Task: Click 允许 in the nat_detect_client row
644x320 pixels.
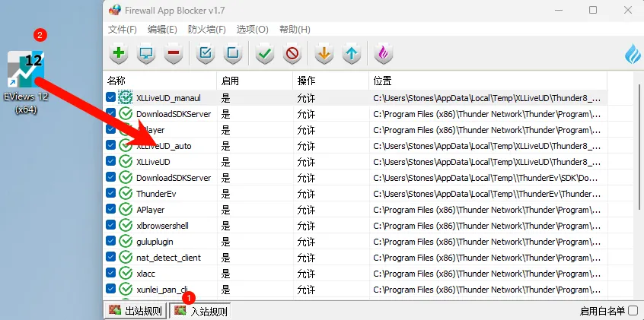Action: [x=306, y=258]
